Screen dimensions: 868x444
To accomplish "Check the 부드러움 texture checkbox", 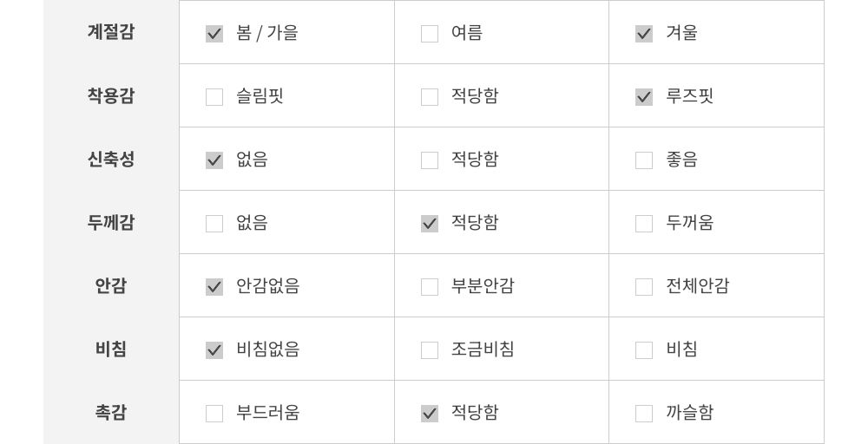I will click(214, 414).
